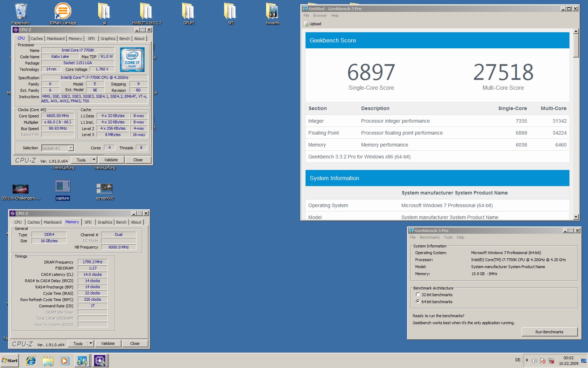Show hidden tray icons arrow
The image size is (588, 368).
point(527,360)
